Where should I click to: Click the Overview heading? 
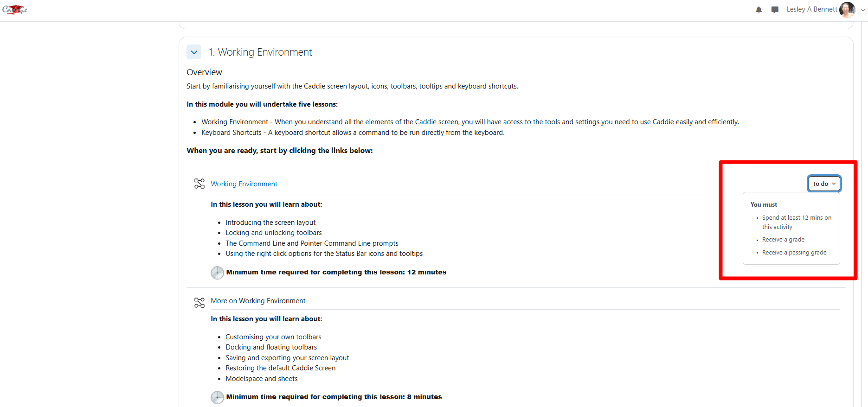point(204,72)
